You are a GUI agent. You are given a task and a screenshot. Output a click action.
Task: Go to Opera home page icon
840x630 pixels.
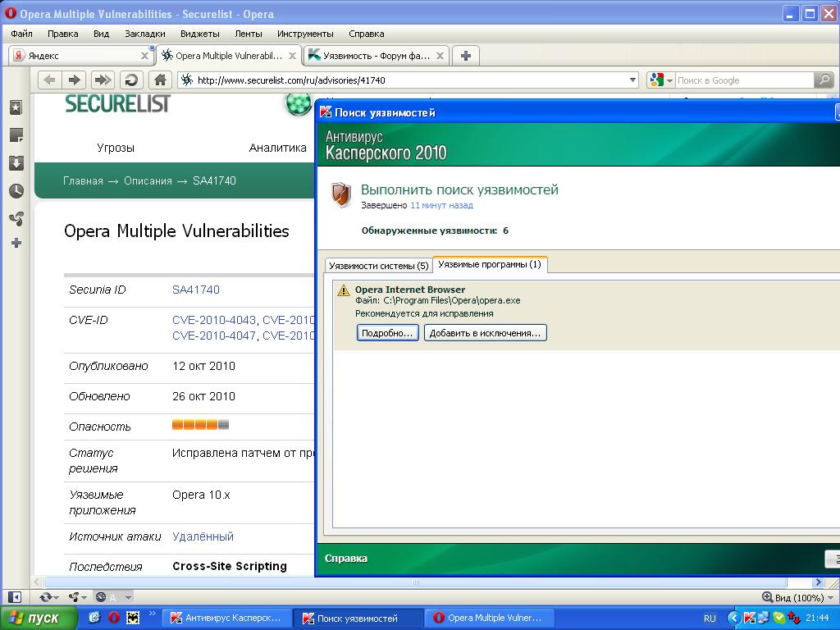click(160, 80)
